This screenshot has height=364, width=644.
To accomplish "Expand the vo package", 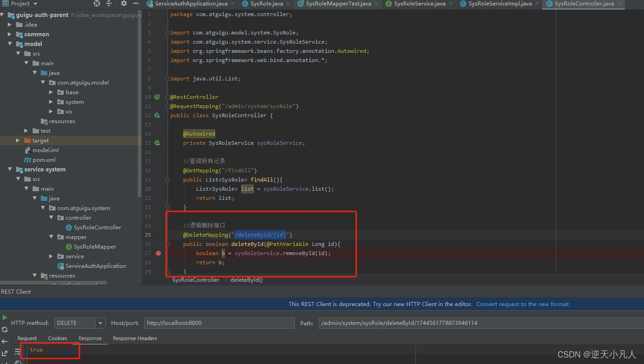I will point(51,112).
